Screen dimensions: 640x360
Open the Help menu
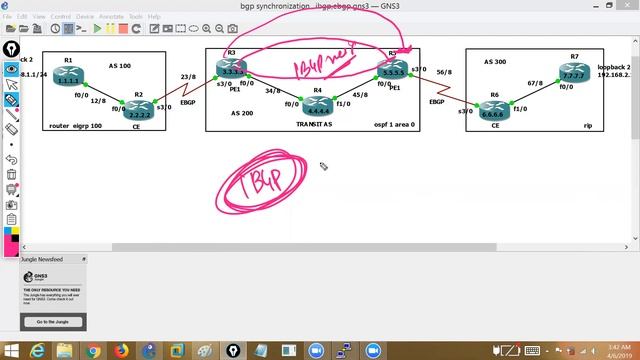tap(154, 17)
